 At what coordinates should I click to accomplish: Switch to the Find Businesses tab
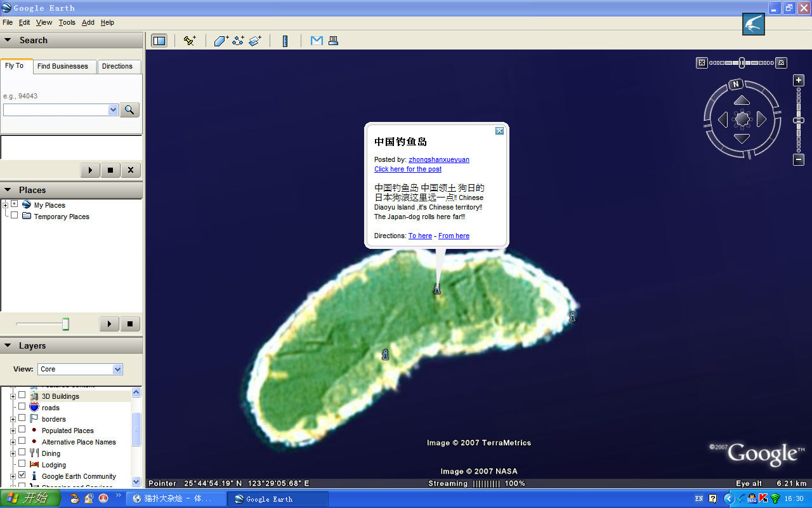click(63, 66)
